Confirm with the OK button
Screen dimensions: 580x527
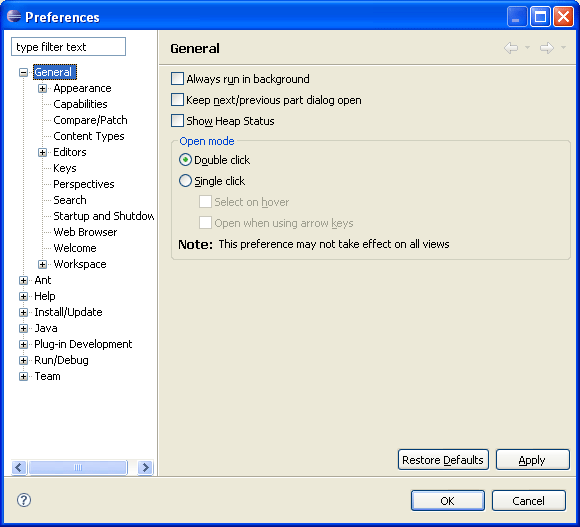pos(448,500)
